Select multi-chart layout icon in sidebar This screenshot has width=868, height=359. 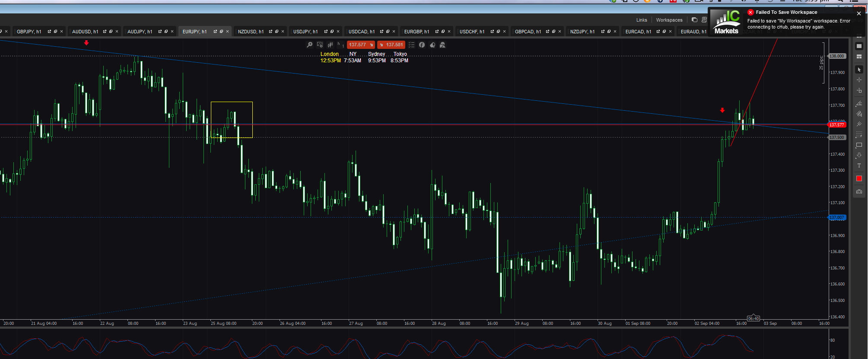pos(859,57)
